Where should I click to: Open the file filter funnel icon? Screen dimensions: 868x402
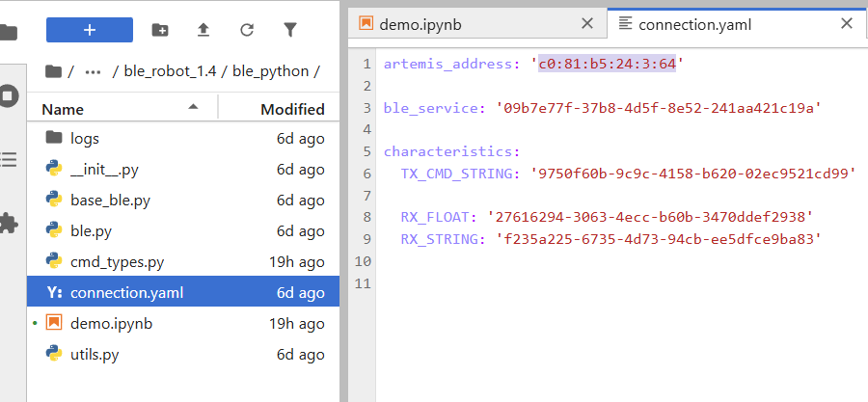pyautogui.click(x=290, y=30)
